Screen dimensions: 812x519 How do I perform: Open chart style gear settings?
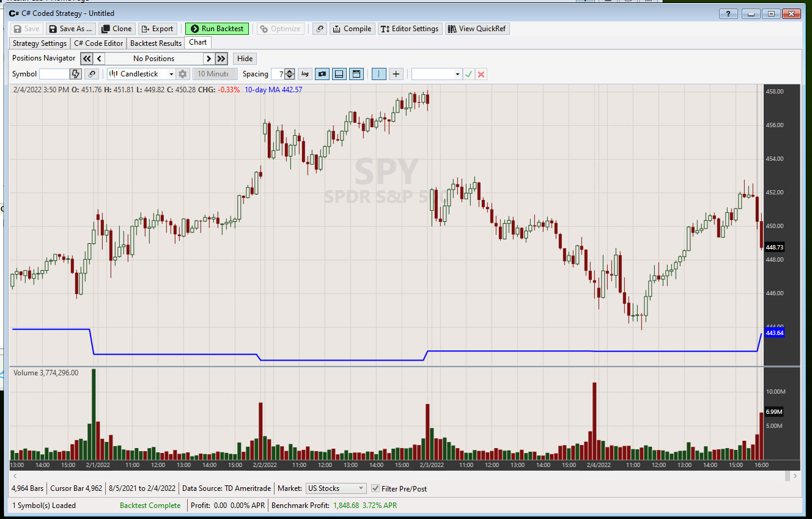coord(182,74)
